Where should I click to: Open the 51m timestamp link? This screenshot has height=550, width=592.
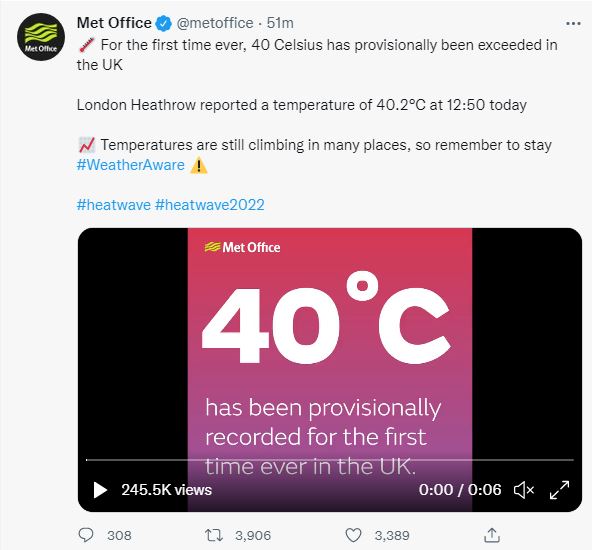[x=280, y=23]
